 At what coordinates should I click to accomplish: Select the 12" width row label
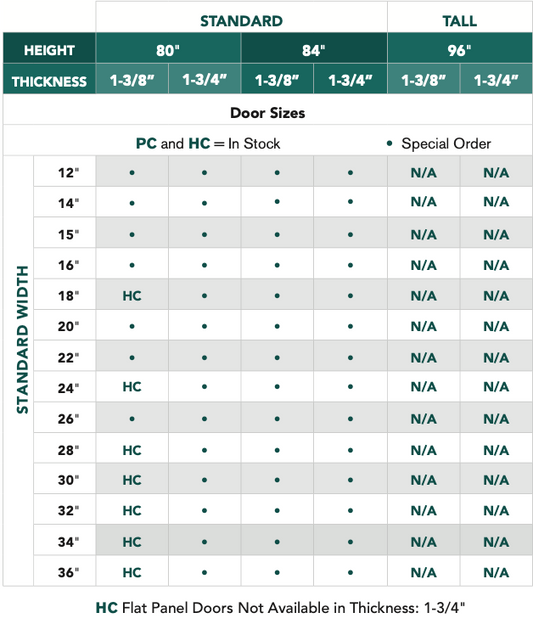pos(68,173)
